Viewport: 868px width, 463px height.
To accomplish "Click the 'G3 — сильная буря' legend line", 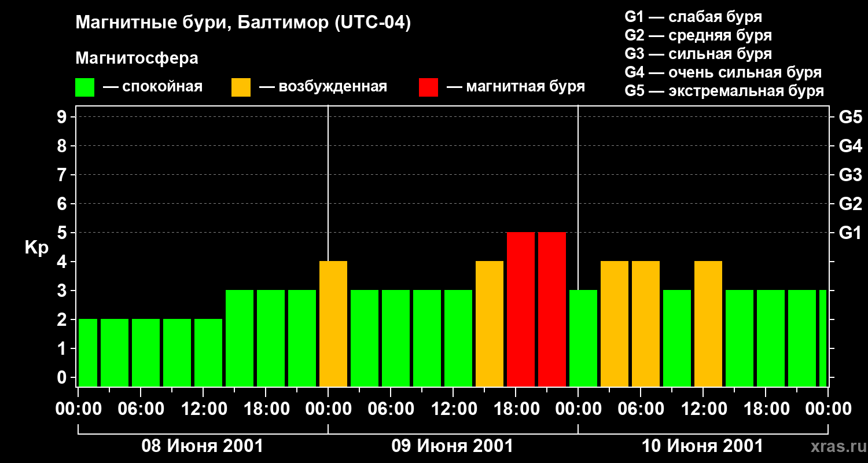I will tap(698, 54).
